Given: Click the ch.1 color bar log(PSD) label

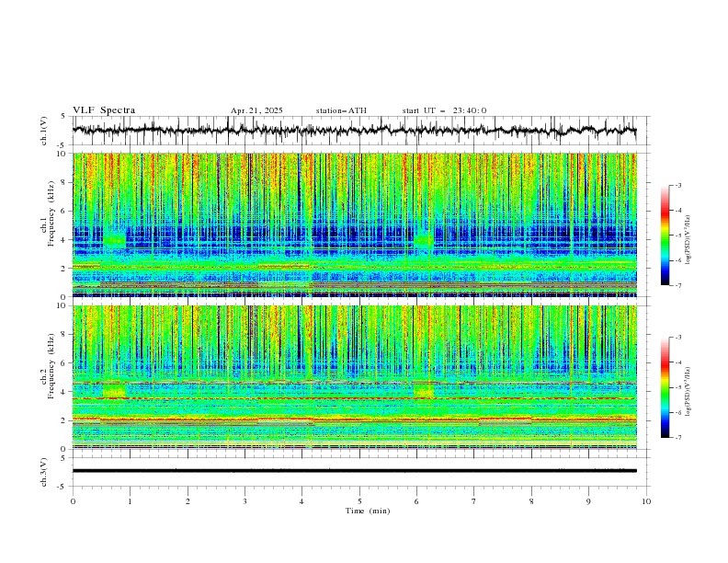Looking at the screenshot, I should tap(688, 240).
